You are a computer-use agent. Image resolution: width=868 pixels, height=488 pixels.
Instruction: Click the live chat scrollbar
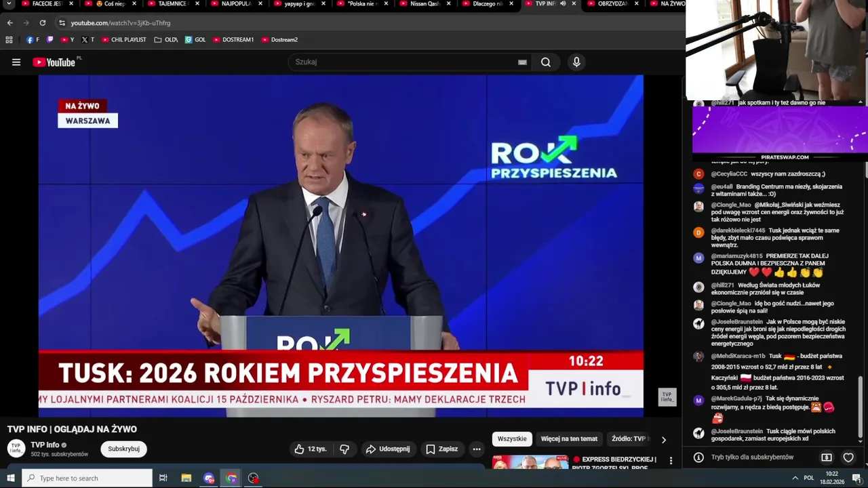(x=861, y=407)
